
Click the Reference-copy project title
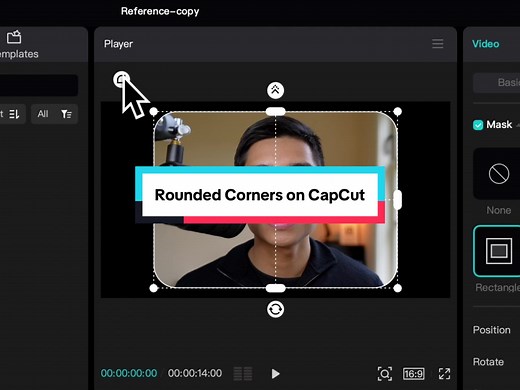pos(160,11)
